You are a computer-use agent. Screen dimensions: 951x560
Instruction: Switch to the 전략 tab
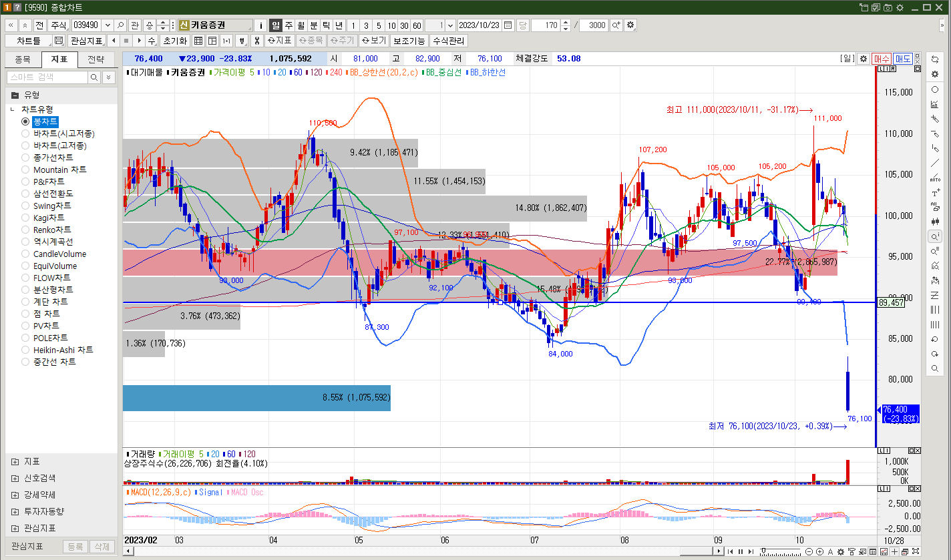(96, 59)
